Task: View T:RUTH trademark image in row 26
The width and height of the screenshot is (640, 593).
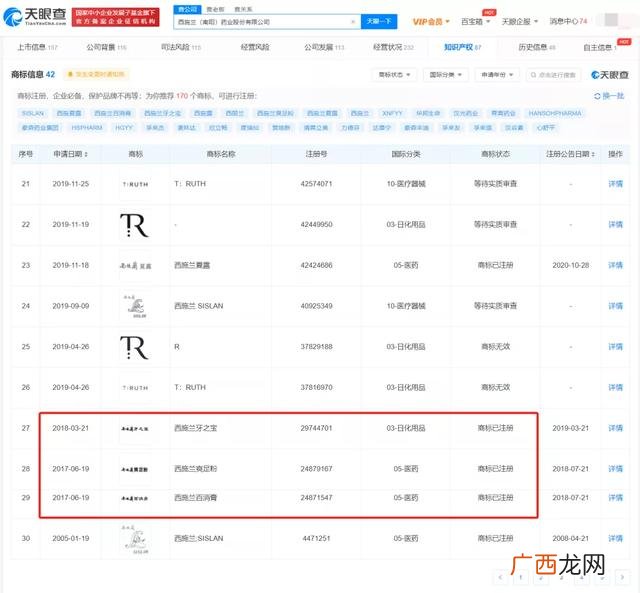Action: coord(135,388)
